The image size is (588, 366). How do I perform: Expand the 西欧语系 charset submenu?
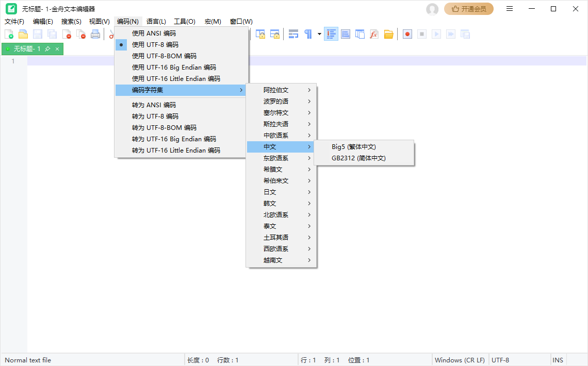tap(281, 249)
